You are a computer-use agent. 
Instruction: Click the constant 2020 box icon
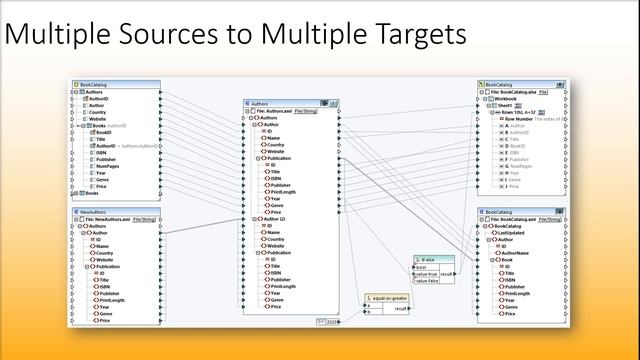coord(321,322)
